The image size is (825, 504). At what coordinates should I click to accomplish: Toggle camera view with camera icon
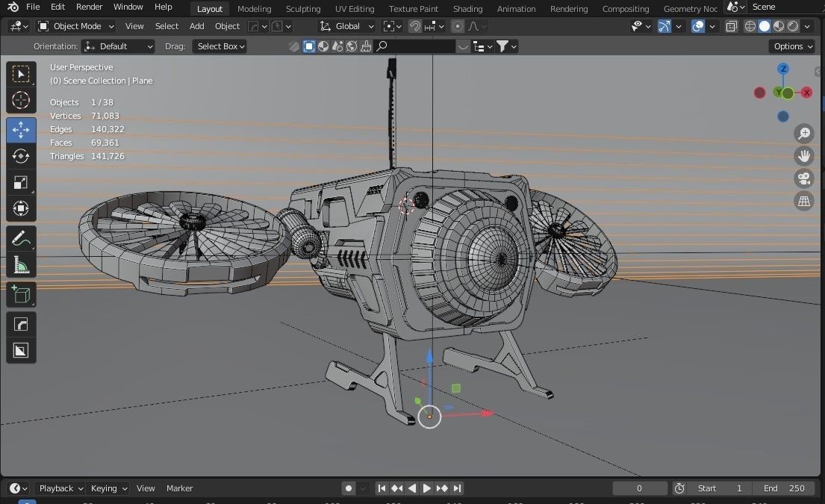(804, 179)
